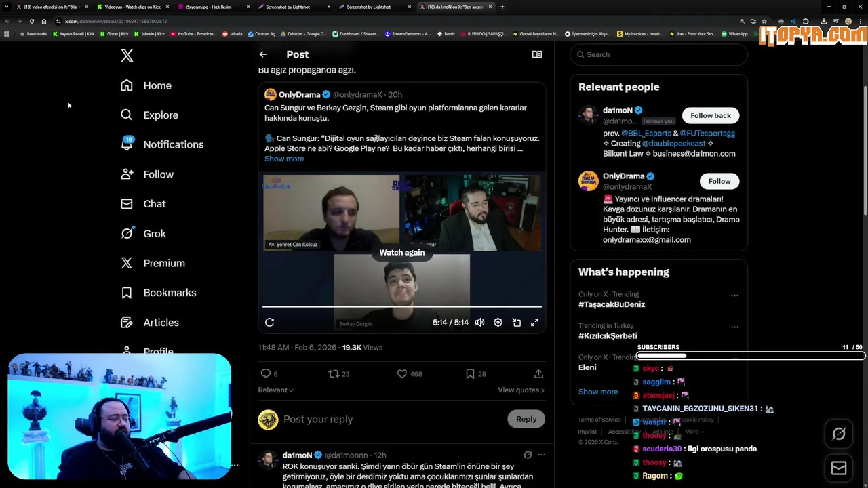Show more trending topics
This screenshot has height=488, width=868.
tap(598, 392)
